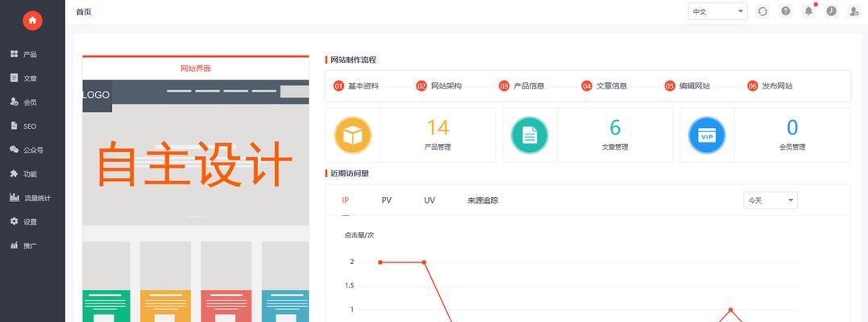Viewport: 868px width, 322px height.
Task: Open the 产品 sidebar icon
Action: pyautogui.click(x=15, y=54)
